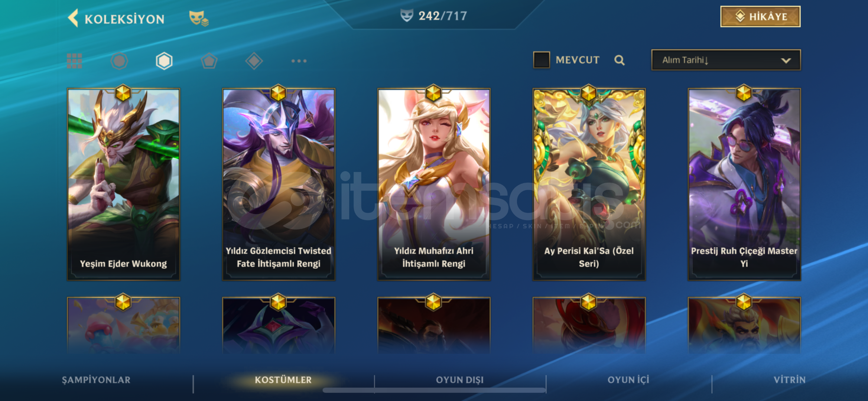The width and height of the screenshot is (868, 401).
Task: Open the Oyun İçi tab
Action: (628, 380)
